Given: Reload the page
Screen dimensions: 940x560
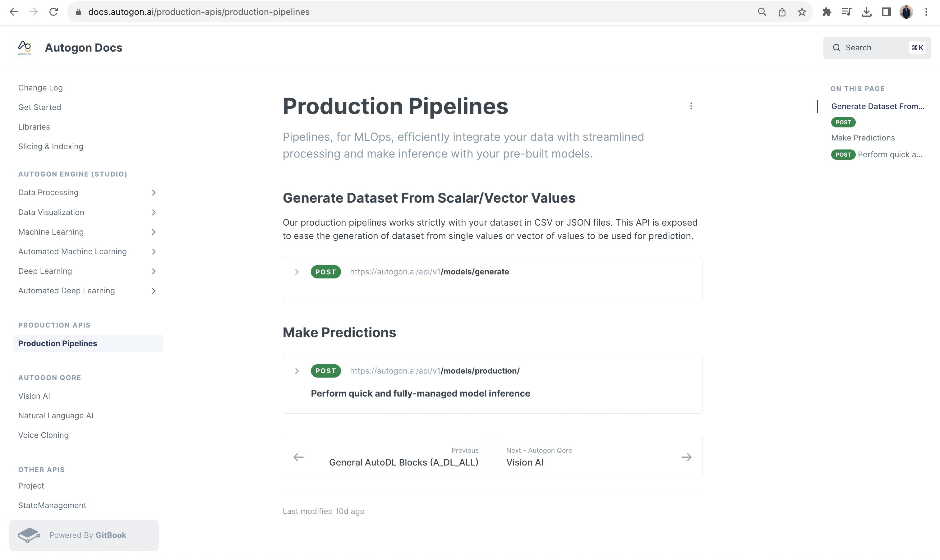Looking at the screenshot, I should tap(53, 12).
